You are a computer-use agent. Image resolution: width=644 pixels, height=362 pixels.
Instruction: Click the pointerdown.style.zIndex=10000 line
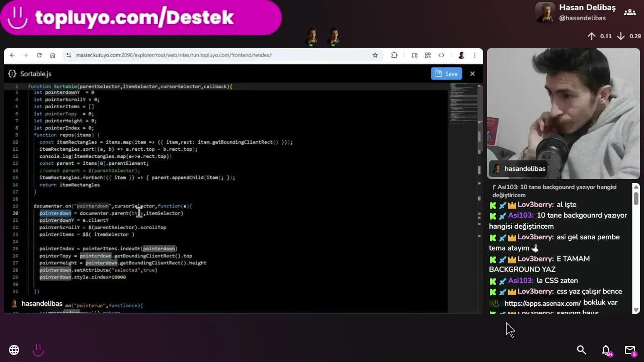click(83, 277)
